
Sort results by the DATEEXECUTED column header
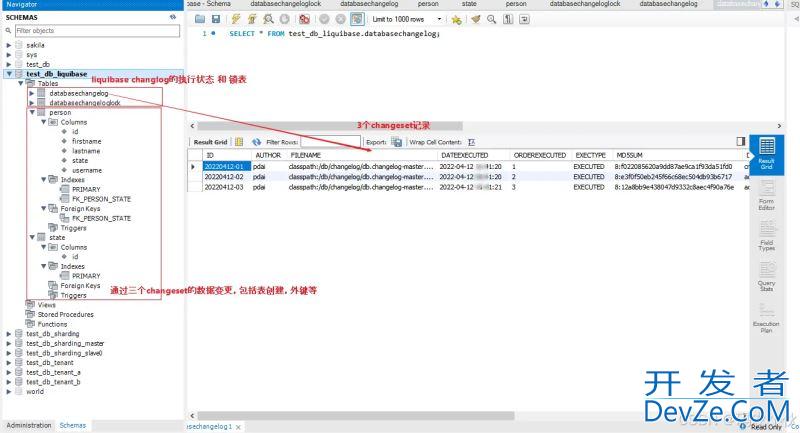[465, 155]
